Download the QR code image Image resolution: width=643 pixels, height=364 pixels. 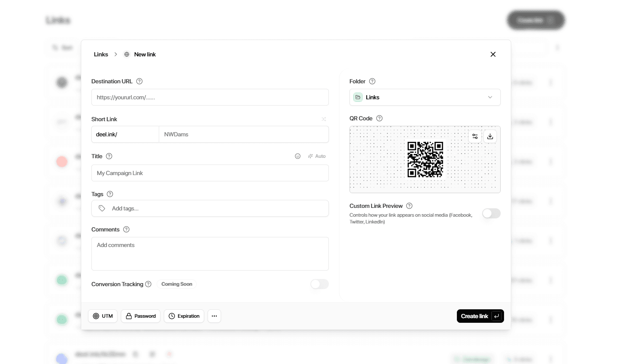click(x=490, y=136)
